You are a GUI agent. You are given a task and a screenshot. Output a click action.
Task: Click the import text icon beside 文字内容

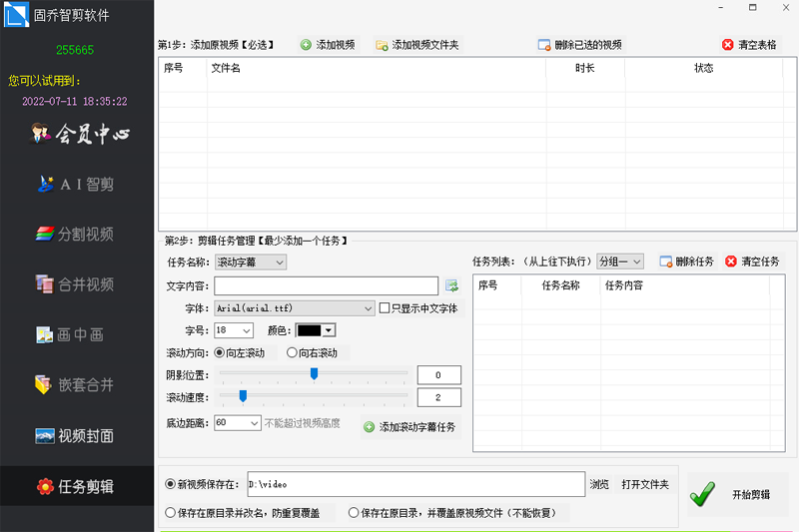coord(451,286)
